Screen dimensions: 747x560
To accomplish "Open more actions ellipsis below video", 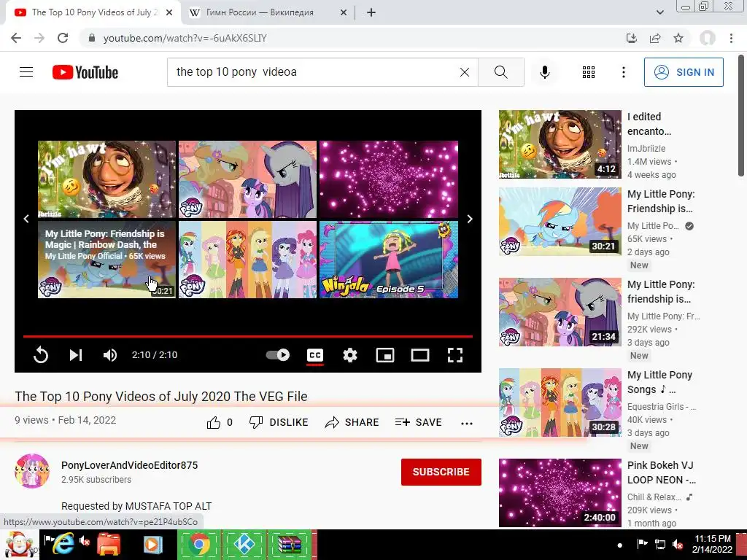I will [x=467, y=423].
